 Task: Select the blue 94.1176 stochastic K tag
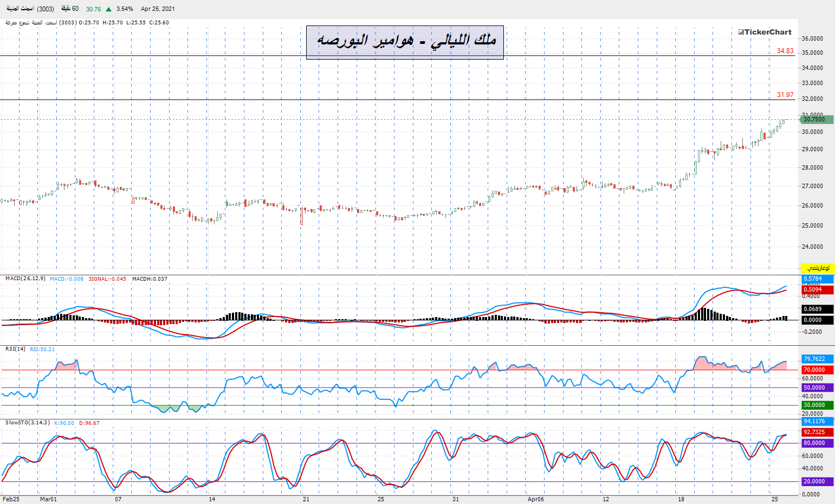tap(817, 421)
